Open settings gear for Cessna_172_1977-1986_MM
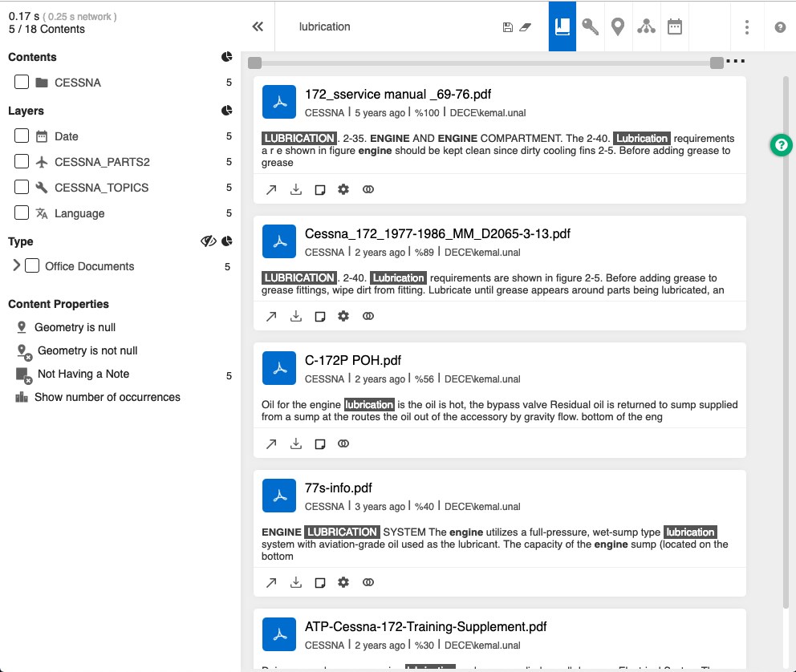Image resolution: width=796 pixels, height=672 pixels. click(x=343, y=317)
